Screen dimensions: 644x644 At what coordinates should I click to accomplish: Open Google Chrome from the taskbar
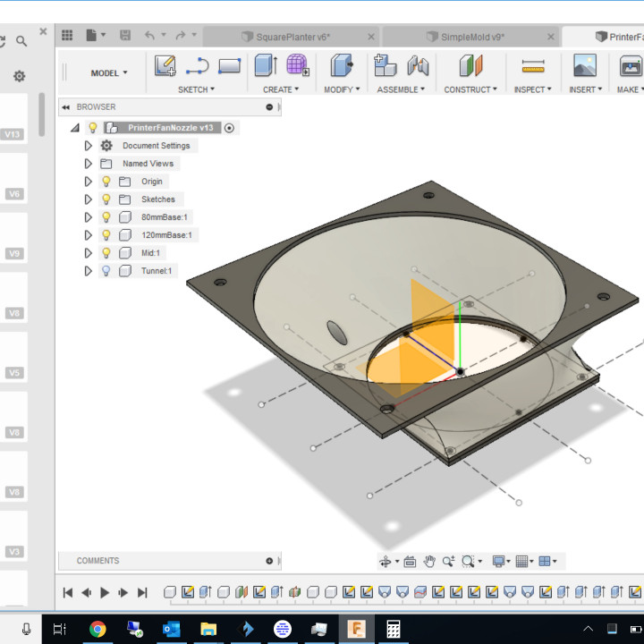[97, 629]
